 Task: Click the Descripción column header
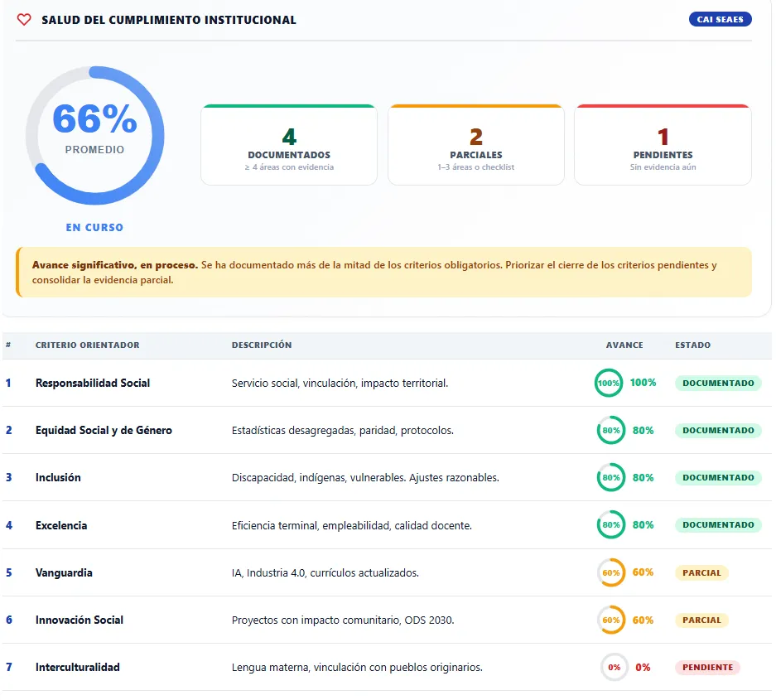pyautogui.click(x=262, y=345)
